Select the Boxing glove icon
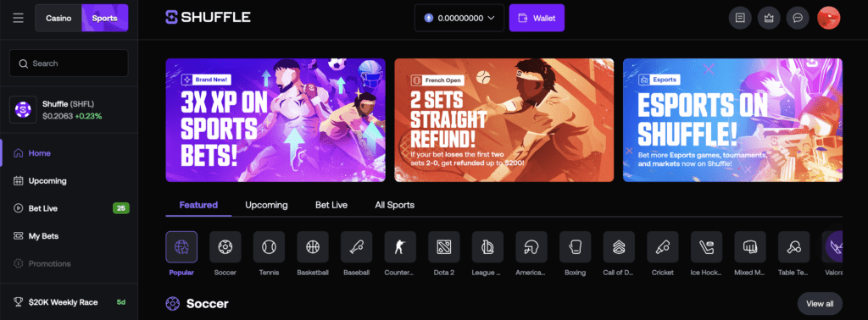868x320 pixels. pos(575,247)
